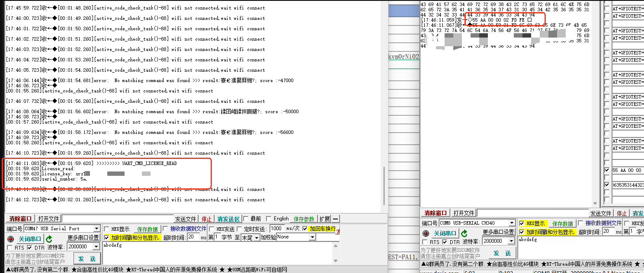Click the 55 AA 00 00 command field
Screen dimensions: 644x273
coord(628,170)
